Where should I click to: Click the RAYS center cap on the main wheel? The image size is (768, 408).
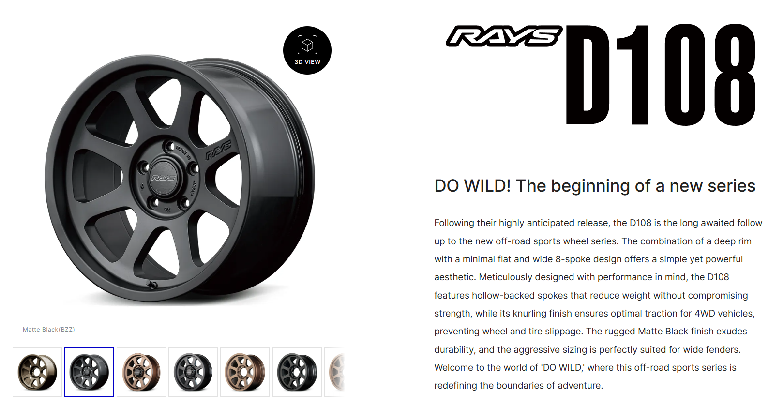[163, 177]
